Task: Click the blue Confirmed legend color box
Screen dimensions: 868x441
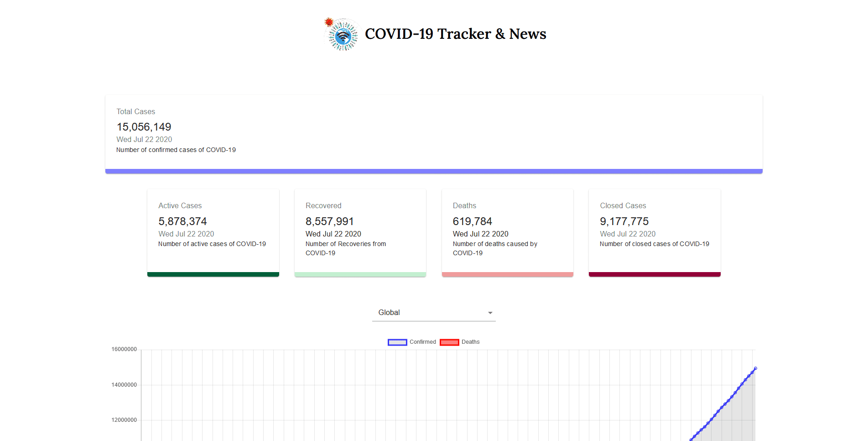Action: (x=397, y=342)
